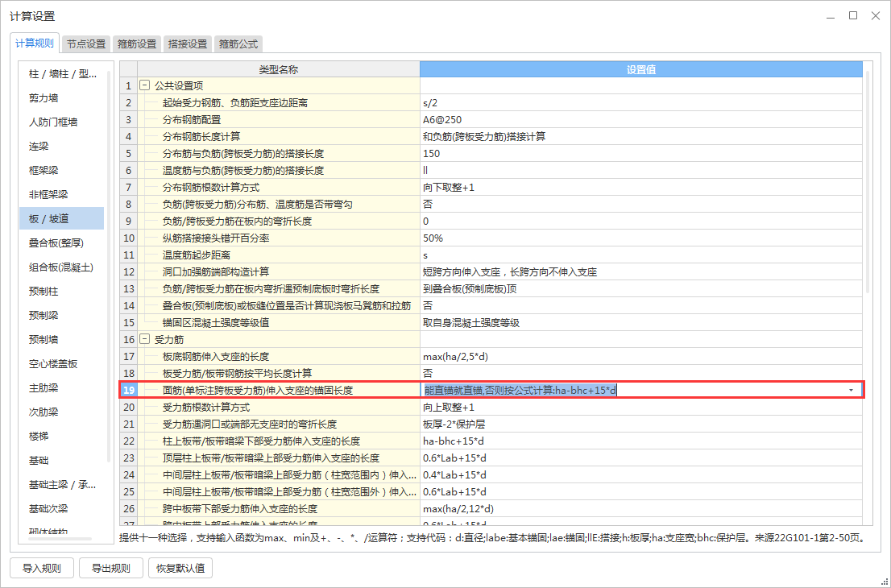Switch to the 计算规则 tab

(x=34, y=43)
